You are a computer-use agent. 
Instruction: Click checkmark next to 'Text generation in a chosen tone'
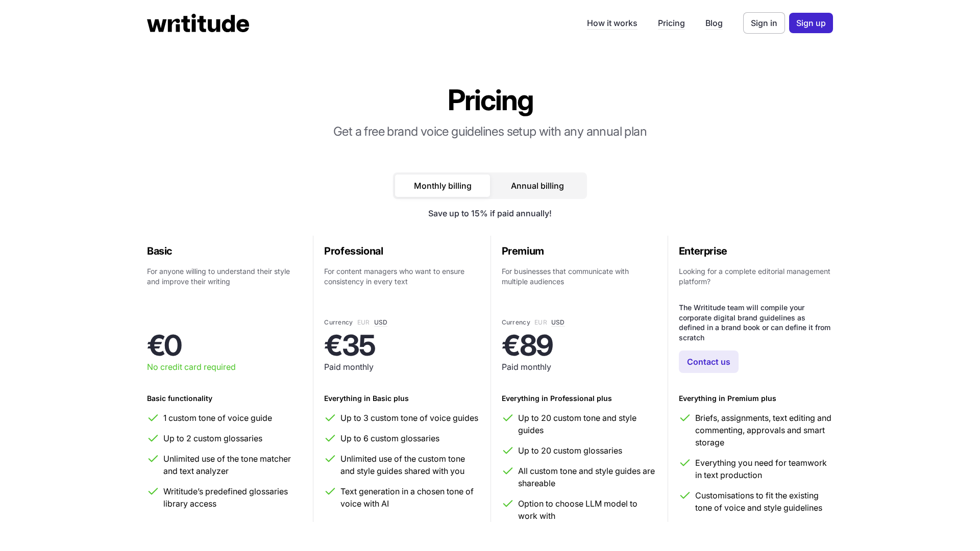click(x=330, y=491)
